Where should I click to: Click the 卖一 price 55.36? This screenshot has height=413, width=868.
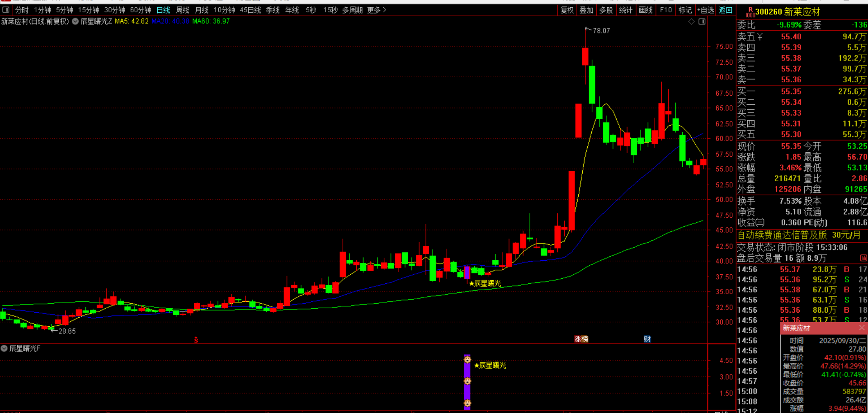pos(791,80)
